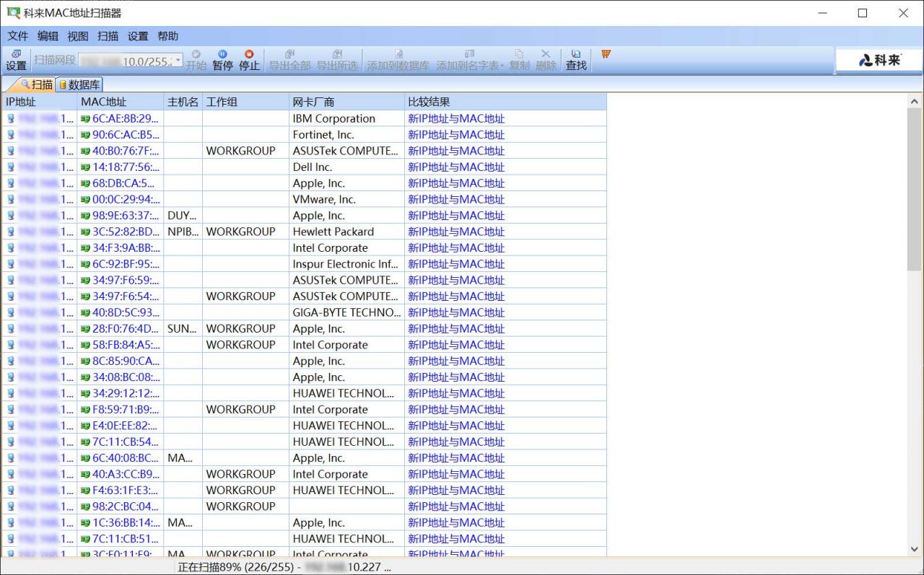Pause the scan with the 暂停 icon
Image resolution: width=924 pixels, height=575 pixels.
pyautogui.click(x=222, y=58)
